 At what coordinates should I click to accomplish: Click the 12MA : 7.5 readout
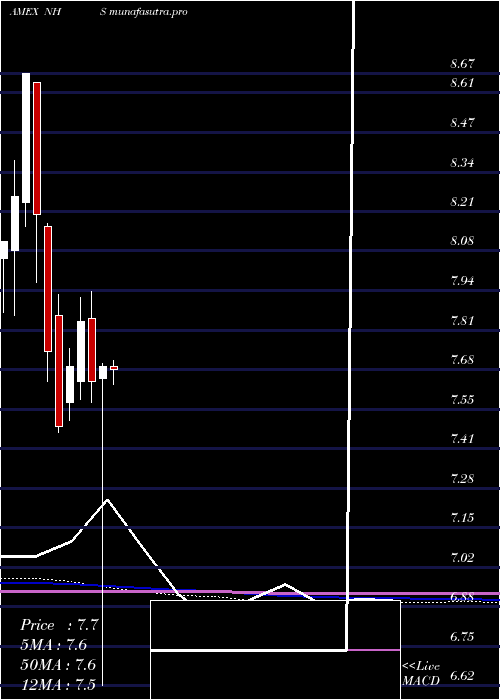point(58,684)
